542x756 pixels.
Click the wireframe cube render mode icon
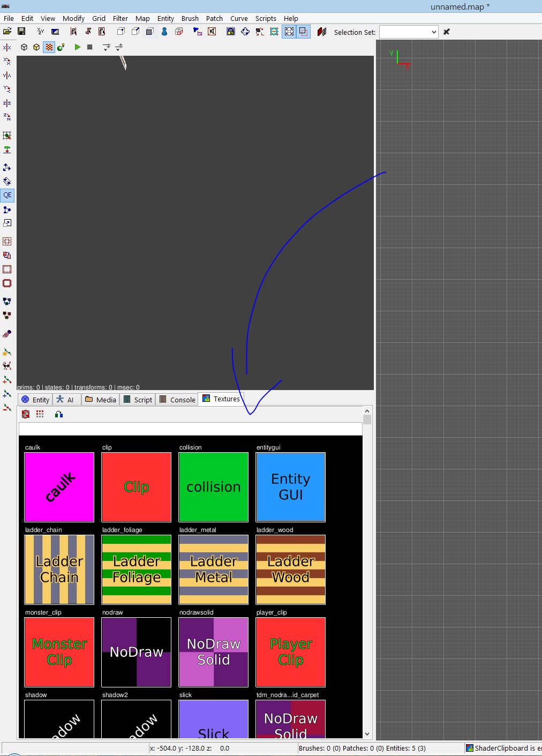[x=24, y=47]
